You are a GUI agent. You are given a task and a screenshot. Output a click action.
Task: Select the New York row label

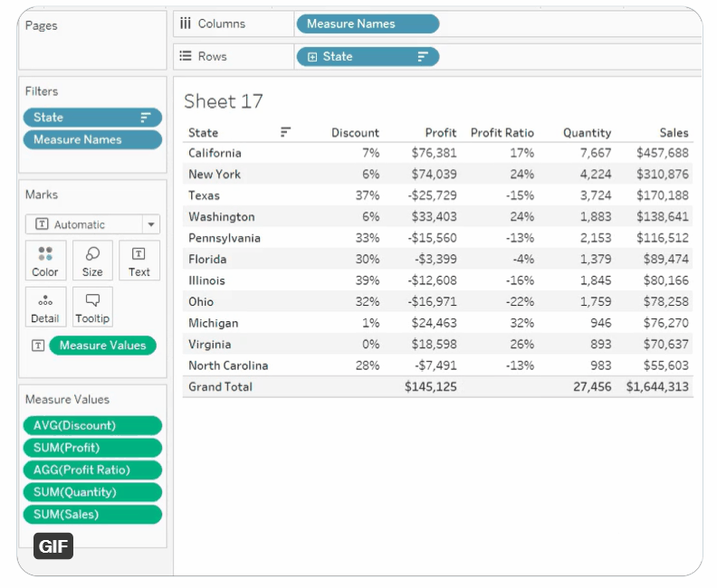(215, 174)
